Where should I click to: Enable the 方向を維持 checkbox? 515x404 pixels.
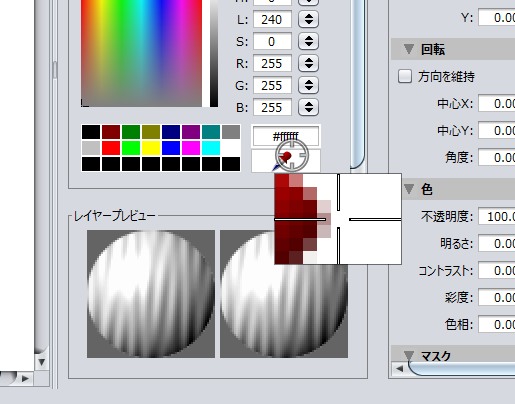point(405,76)
